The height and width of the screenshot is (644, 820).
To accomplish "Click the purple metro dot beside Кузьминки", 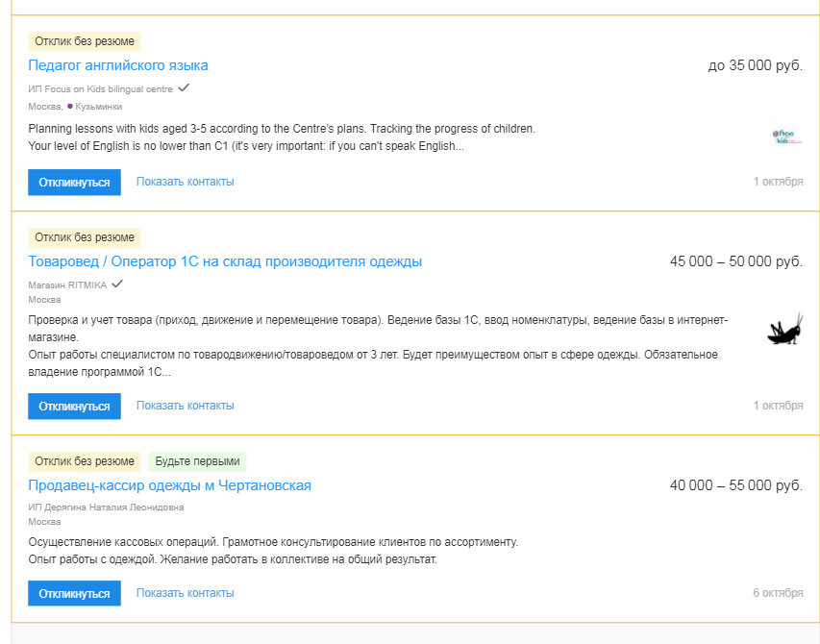I will pyautogui.click(x=69, y=106).
